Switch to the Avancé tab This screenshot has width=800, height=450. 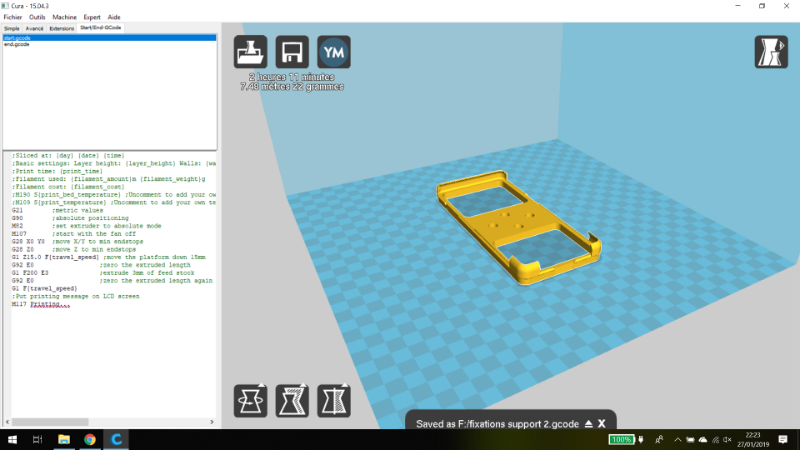(x=35, y=29)
